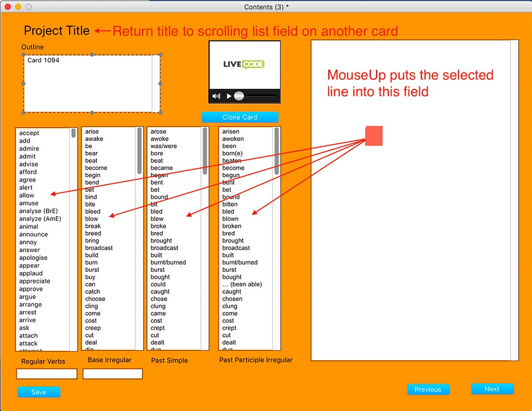This screenshot has width=532, height=411.
Task: Select '… (been able)' in Past Participle list
Action: point(242,284)
